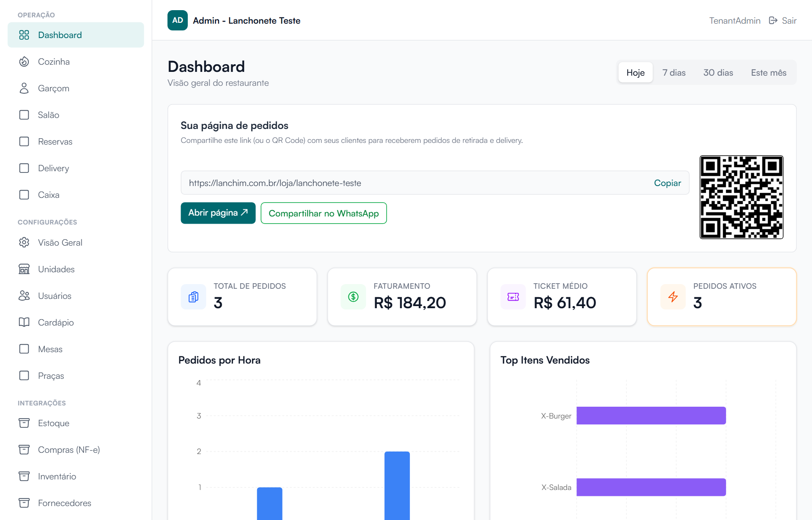
Task: Click the X-Salada axis label
Action: 556,487
